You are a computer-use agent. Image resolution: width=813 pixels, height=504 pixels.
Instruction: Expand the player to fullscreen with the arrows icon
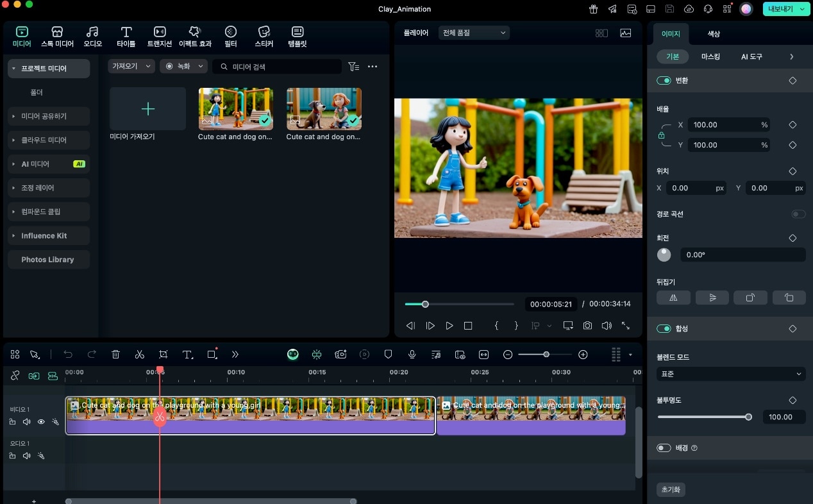pyautogui.click(x=626, y=326)
